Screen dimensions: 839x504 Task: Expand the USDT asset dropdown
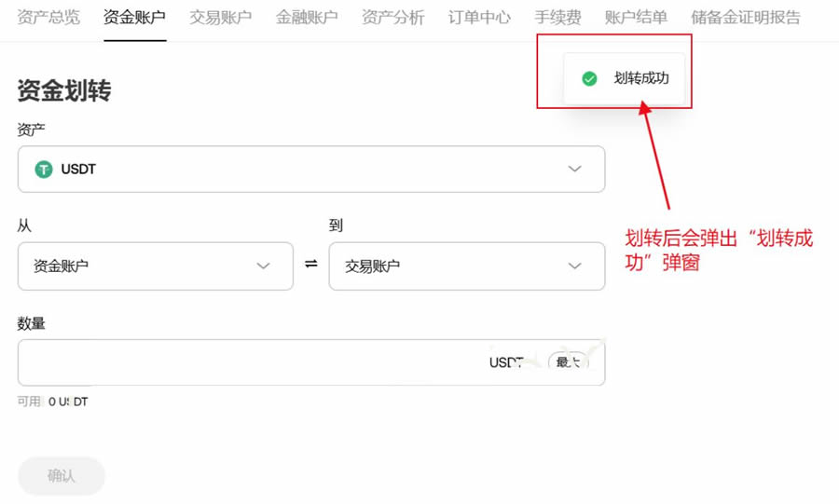(574, 170)
